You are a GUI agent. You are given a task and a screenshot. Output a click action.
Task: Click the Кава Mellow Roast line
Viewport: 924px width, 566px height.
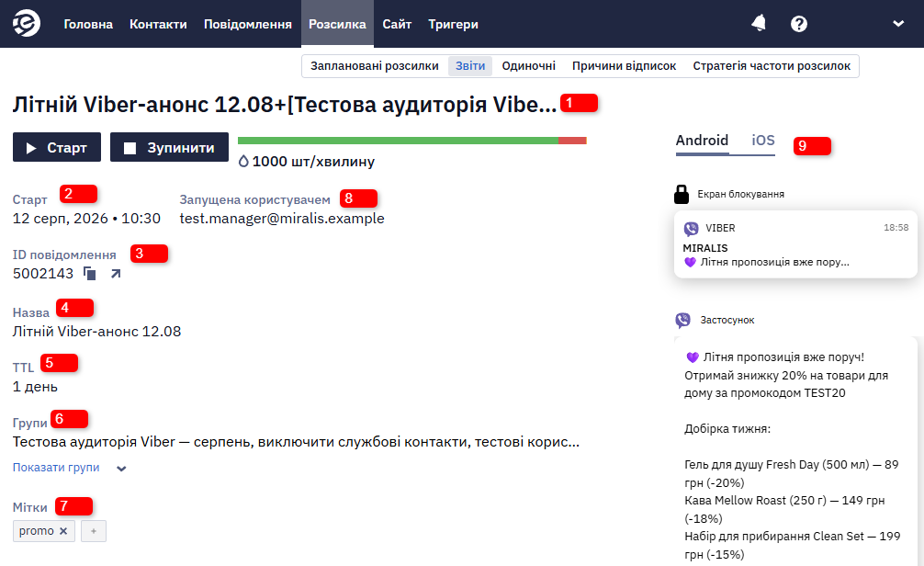[x=784, y=509]
